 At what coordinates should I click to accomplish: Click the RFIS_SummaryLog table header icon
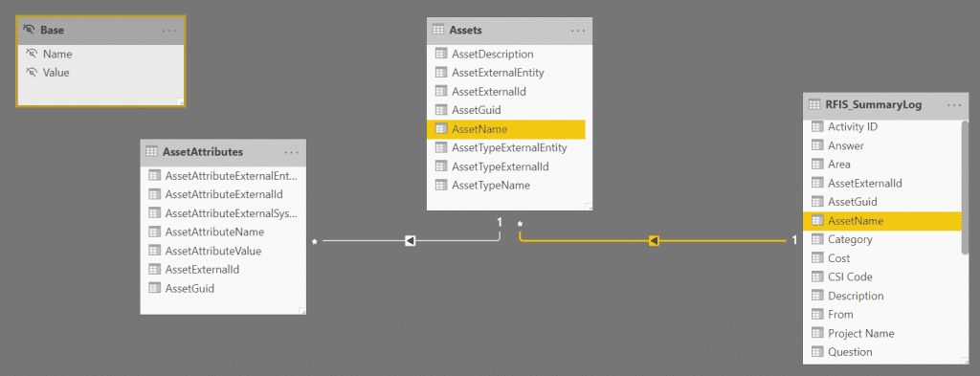814,104
